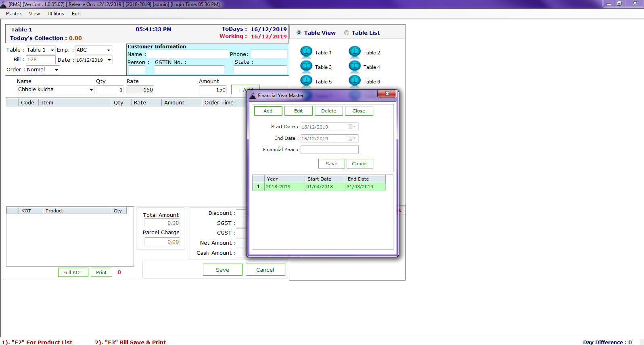Click the Financial Year Master title icon
Screen dimensions: 644x345
pyautogui.click(x=253, y=96)
